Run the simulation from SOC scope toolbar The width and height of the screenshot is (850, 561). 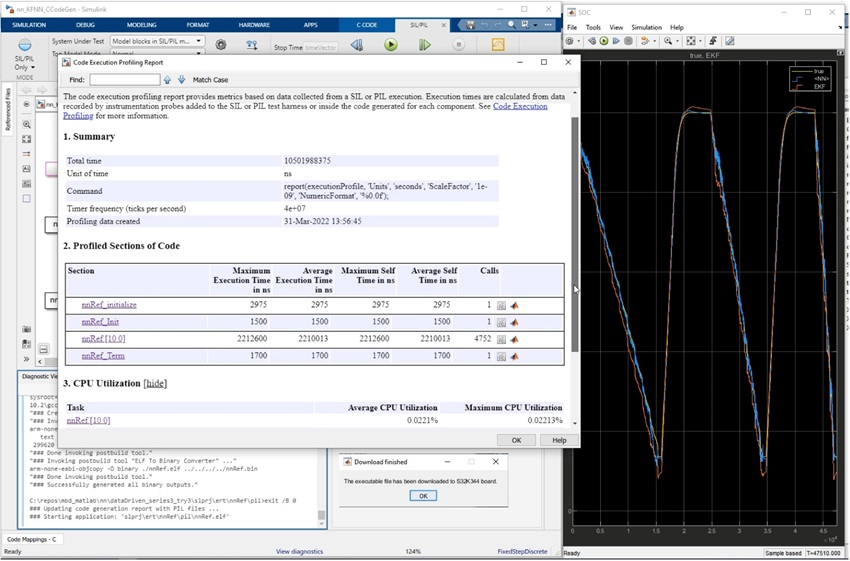point(603,41)
